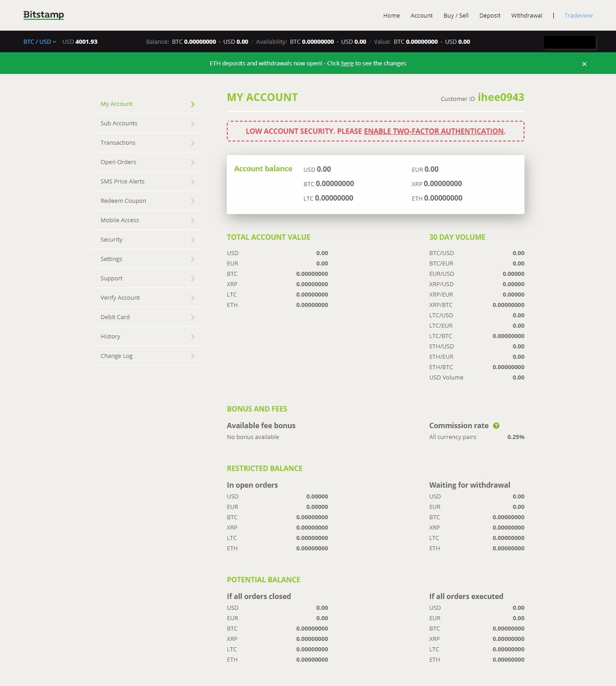The width and height of the screenshot is (616, 686).
Task: Click 'Waiting for withdrawal' subheading
Action: (469, 485)
